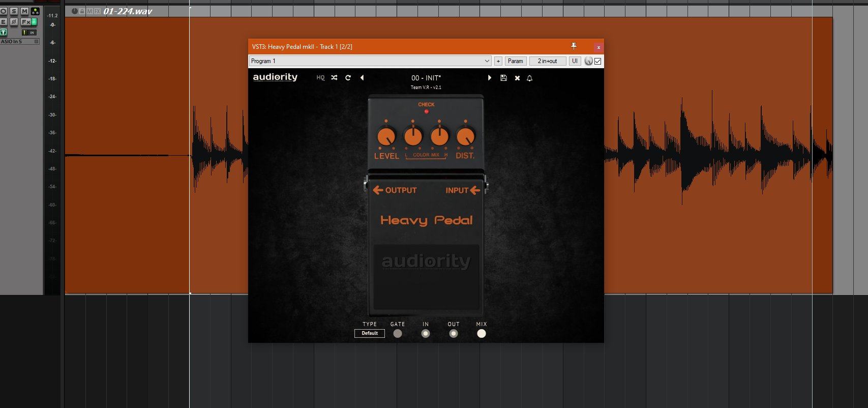Image resolution: width=868 pixels, height=408 pixels.
Task: Go to the previous preset arrow
Action: [x=362, y=78]
